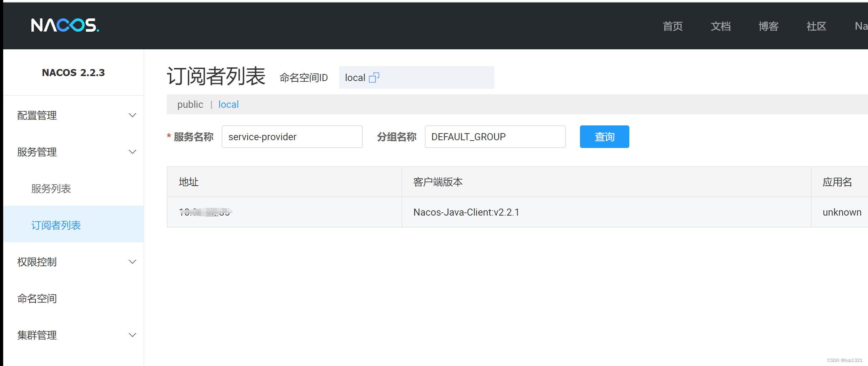Click the 查询 button
The width and height of the screenshot is (868, 366).
pyautogui.click(x=604, y=137)
